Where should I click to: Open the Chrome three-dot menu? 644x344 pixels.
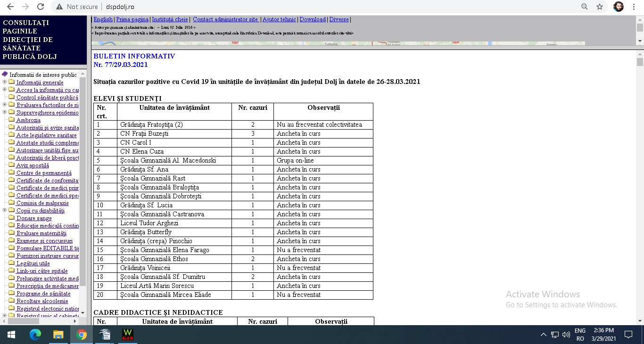tap(635, 7)
